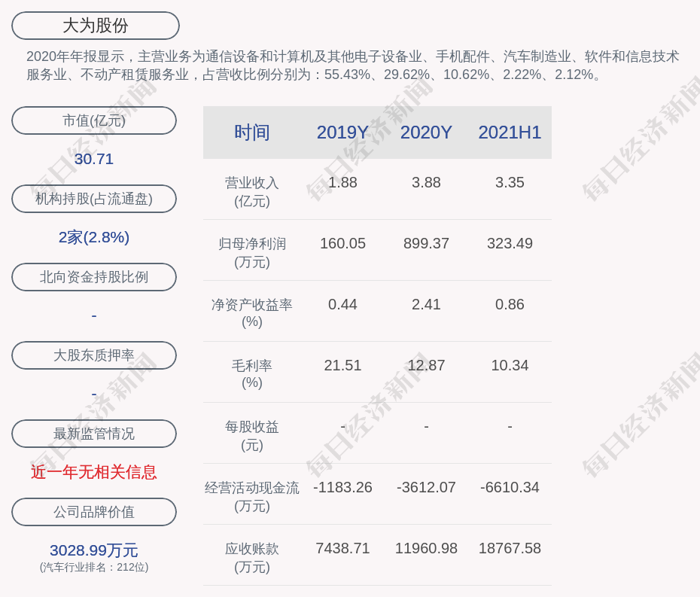700x597 pixels.
Task: Click the 时间 table header
Action: (252, 132)
